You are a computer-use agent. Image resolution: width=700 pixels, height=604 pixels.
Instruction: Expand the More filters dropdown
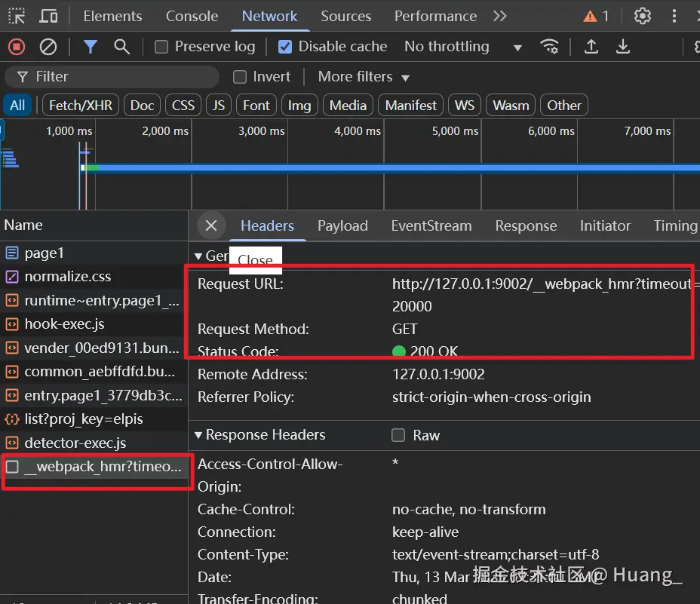point(364,77)
